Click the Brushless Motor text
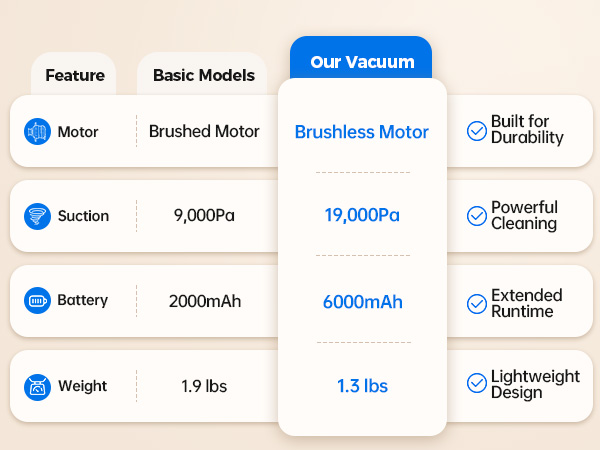 pyautogui.click(x=362, y=132)
